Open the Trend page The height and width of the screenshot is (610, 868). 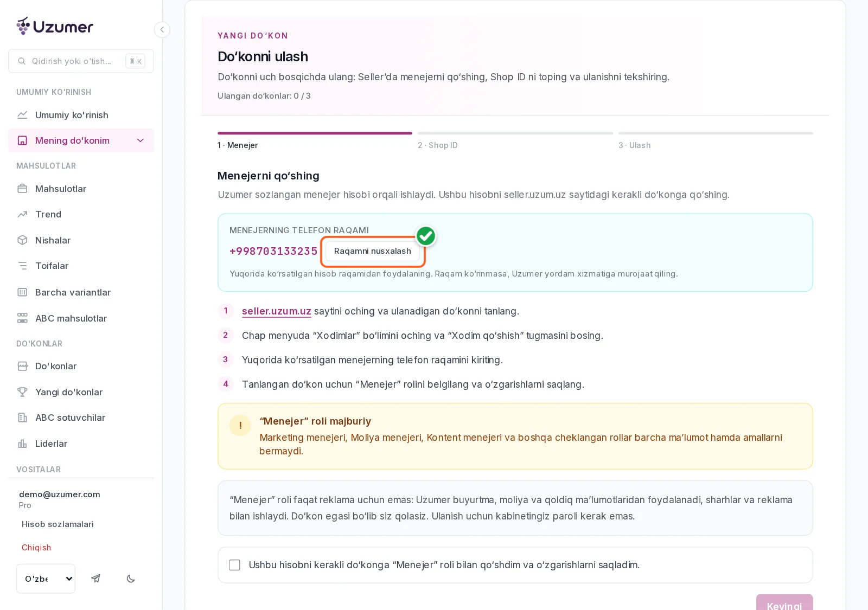81,214
